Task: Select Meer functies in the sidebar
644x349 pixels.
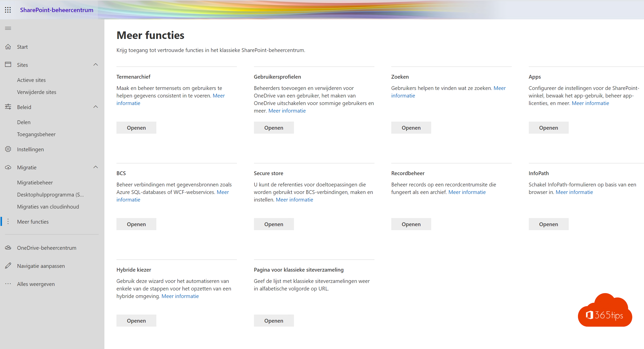Action: [33, 222]
